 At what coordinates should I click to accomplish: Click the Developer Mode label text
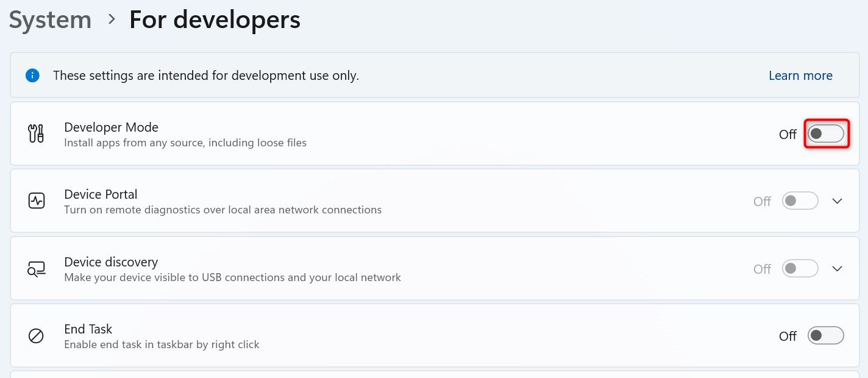pos(111,127)
